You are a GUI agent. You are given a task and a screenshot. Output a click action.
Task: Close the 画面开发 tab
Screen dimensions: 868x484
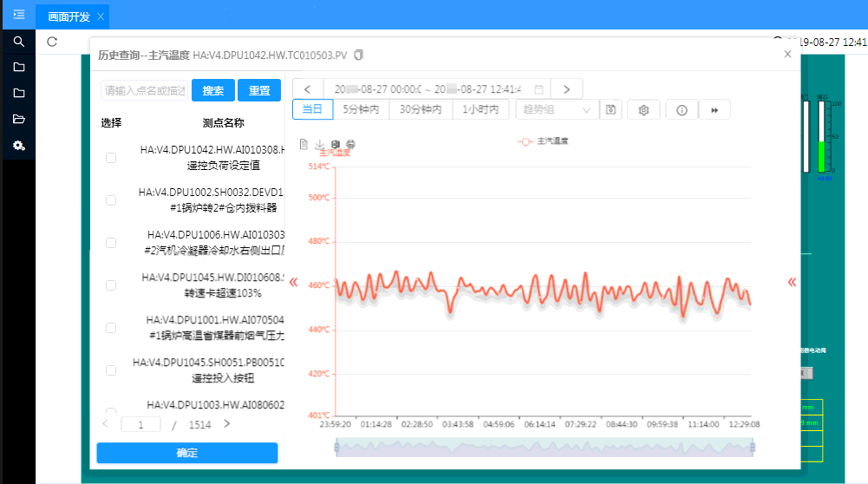pyautogui.click(x=101, y=16)
